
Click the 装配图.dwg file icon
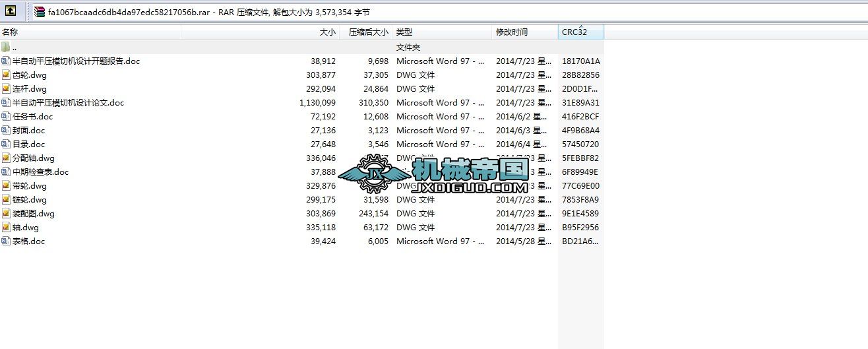(x=6, y=213)
